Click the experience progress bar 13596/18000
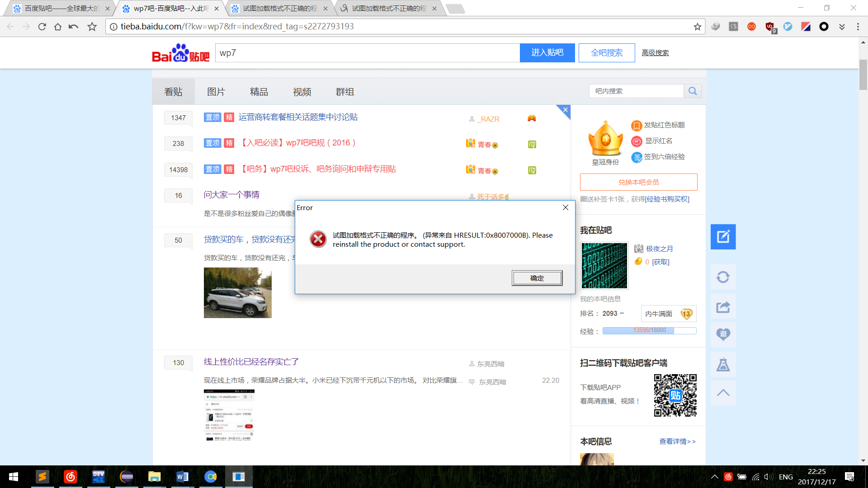Viewport: 868px width, 488px height. [x=649, y=331]
